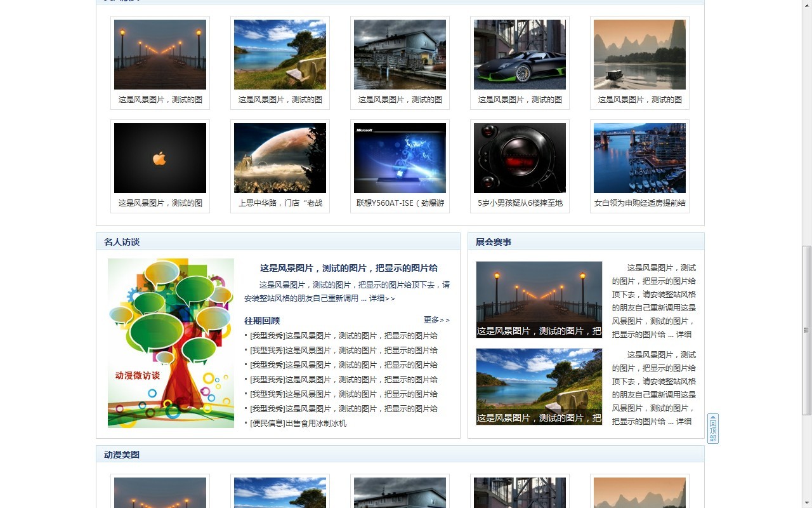The width and height of the screenshot is (812, 508).
Task: Open the lakeside bench thumbnail in top gallery
Action: click(280, 55)
